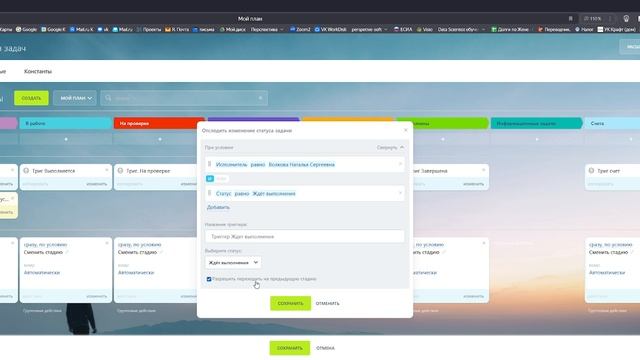
Task: Open Волкова Наталья Сергеевна value in condition
Action: point(302,164)
